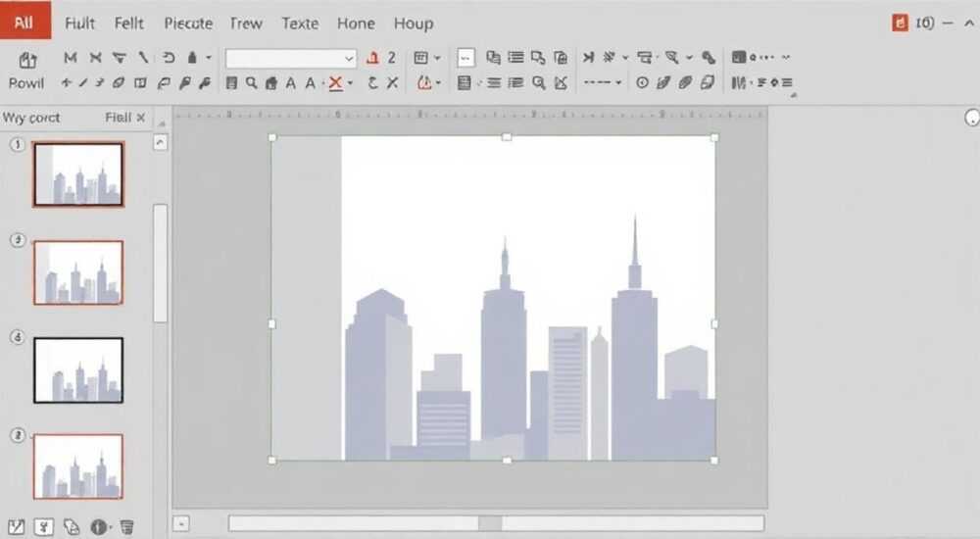
Task: Click the copy pages icon
Action: coord(493,58)
